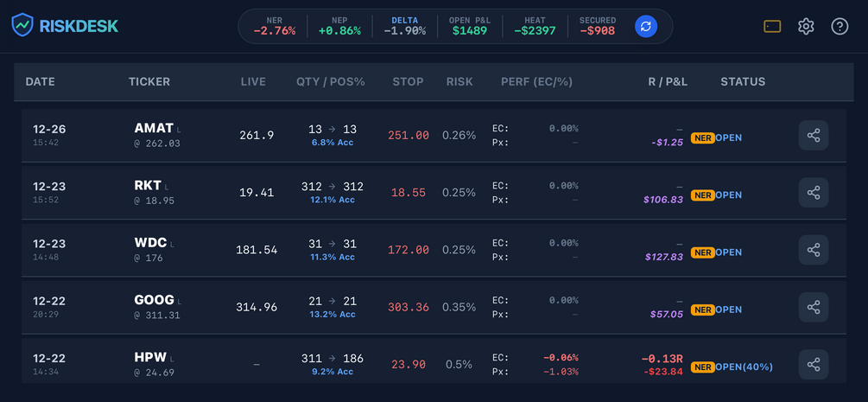
Task: Click the 12.1% Acc position label
Action: pos(333,200)
